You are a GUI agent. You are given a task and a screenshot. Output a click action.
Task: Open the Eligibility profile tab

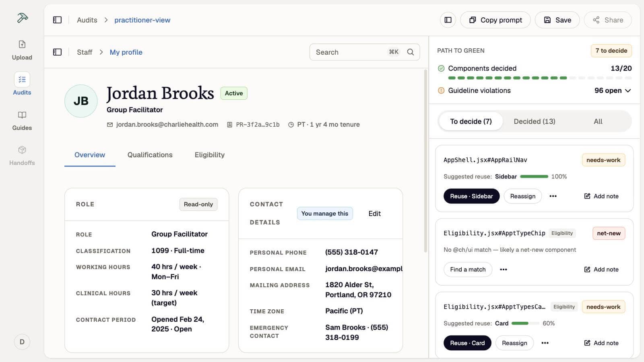point(210,155)
